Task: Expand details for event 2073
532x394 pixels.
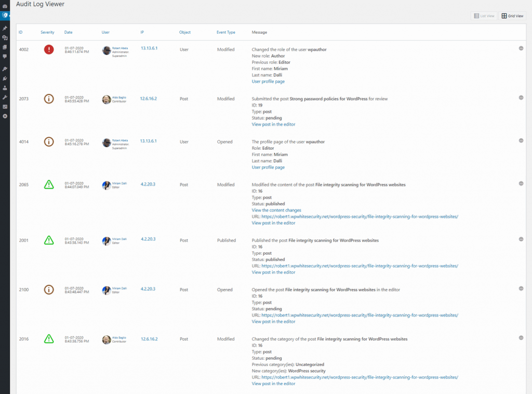Action: pos(521,98)
